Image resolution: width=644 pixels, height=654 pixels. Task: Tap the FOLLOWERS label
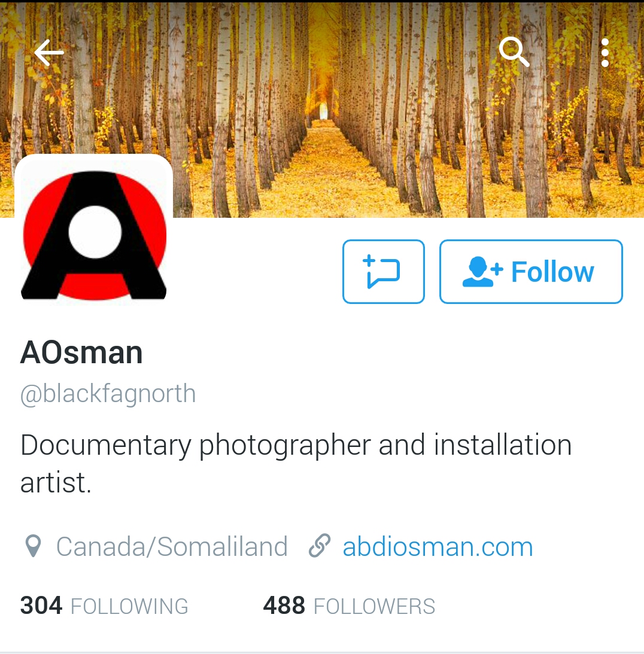[x=374, y=607]
